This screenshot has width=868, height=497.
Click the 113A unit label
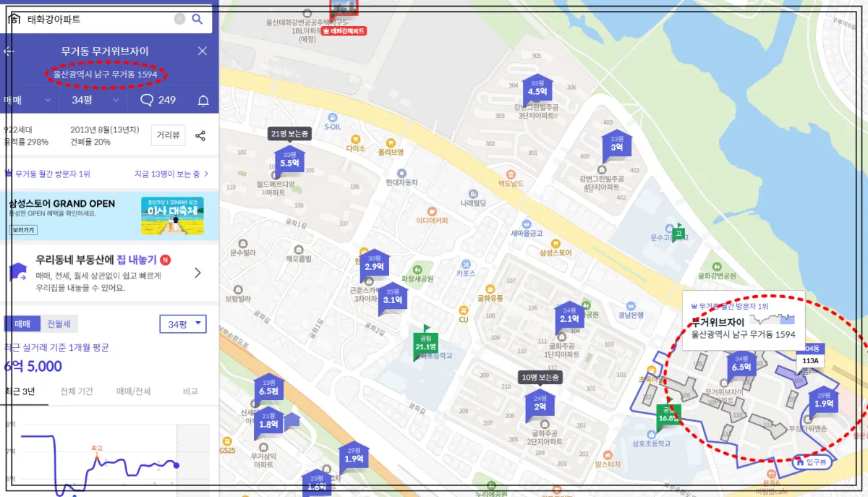tap(810, 360)
